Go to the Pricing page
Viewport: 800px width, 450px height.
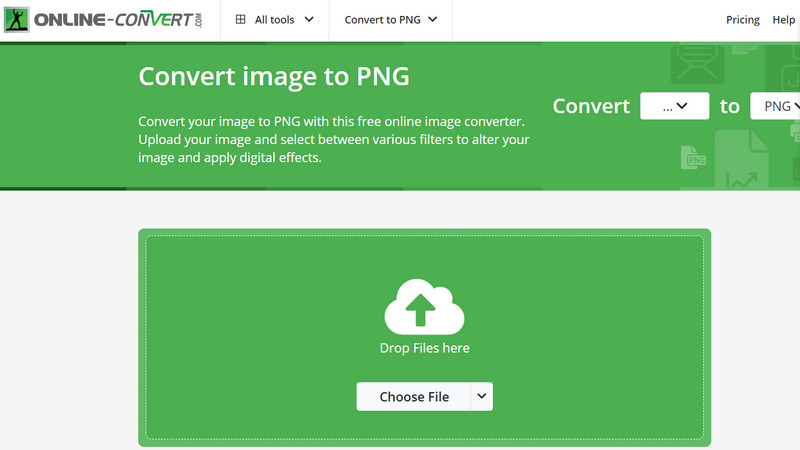(742, 20)
